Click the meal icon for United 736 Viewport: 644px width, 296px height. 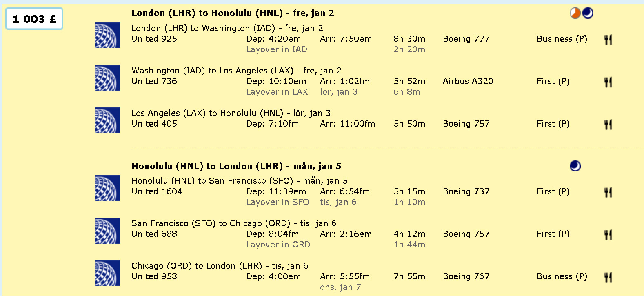click(x=608, y=82)
